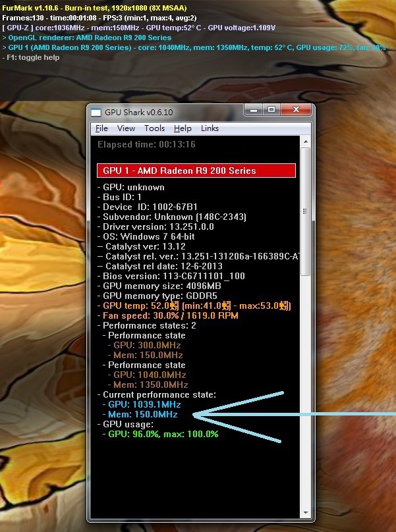Click the vertical scrollbar thumb
The width and height of the screenshot is (396, 532).
pyautogui.click(x=306, y=212)
